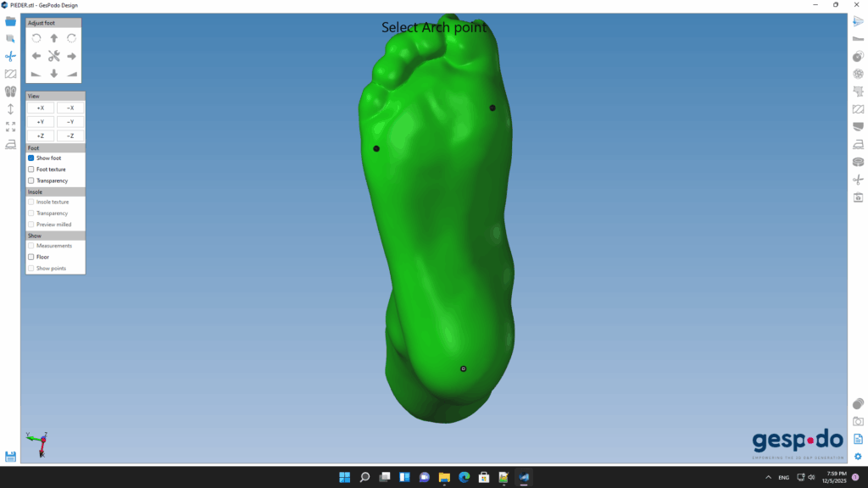Open settings gear icon in right sidebar
This screenshot has width=868, height=488.
click(x=858, y=457)
